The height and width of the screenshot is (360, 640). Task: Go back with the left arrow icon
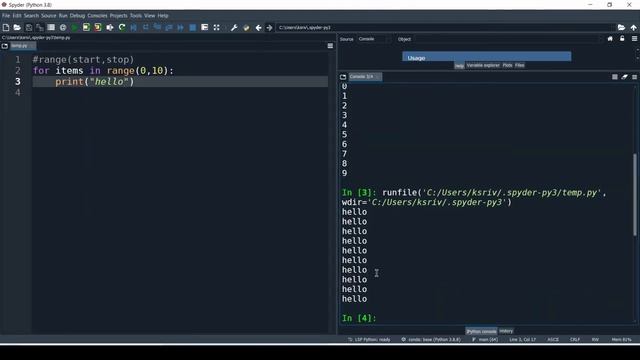click(258, 27)
